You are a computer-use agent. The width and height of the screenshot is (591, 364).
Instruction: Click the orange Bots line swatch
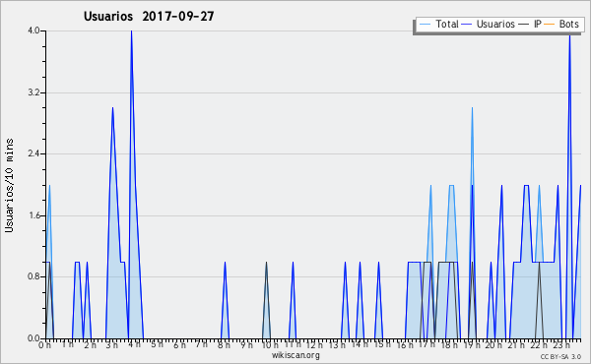point(550,25)
